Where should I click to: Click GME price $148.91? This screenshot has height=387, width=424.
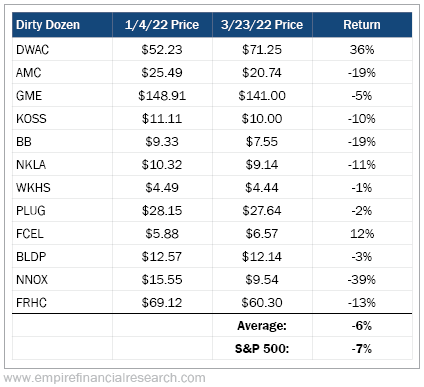point(162,96)
